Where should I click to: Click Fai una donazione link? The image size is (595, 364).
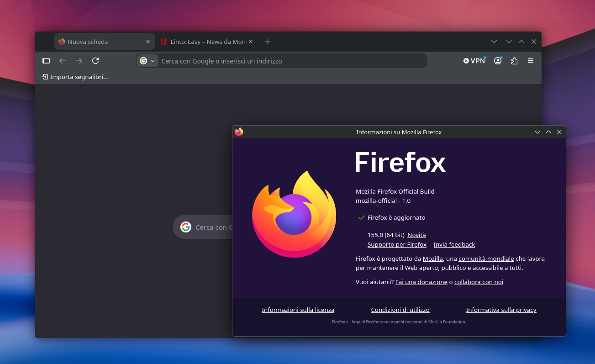[x=421, y=282]
